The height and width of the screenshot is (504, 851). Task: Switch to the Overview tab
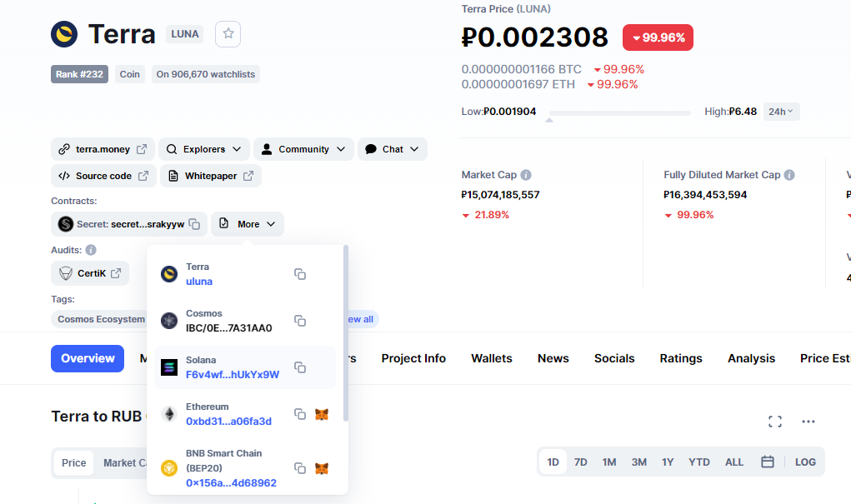tap(88, 358)
